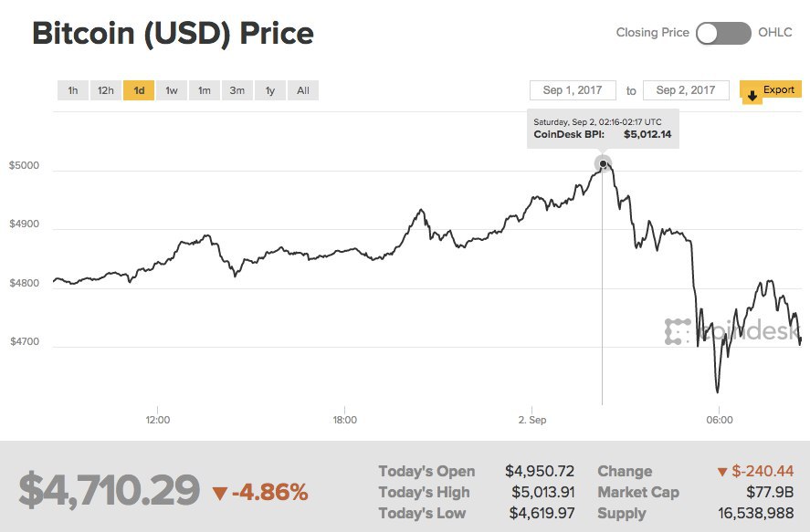
Task: Switch chart to 1w range
Action: pos(172,90)
